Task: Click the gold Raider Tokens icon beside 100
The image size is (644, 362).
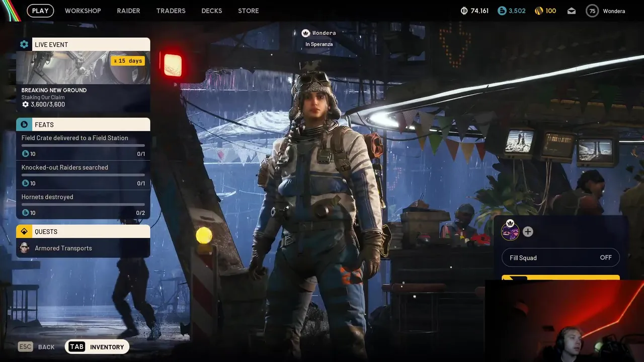Action: [x=538, y=11]
